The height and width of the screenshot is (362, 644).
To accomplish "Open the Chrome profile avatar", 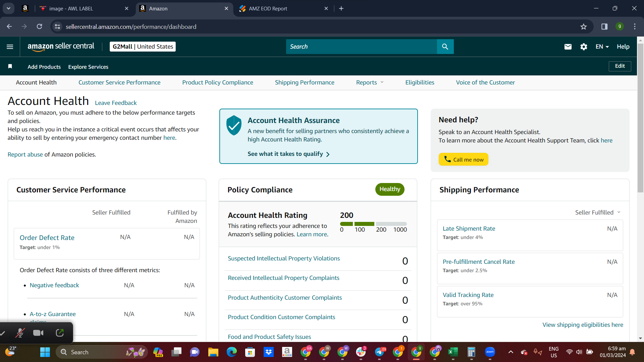I will pyautogui.click(x=620, y=26).
